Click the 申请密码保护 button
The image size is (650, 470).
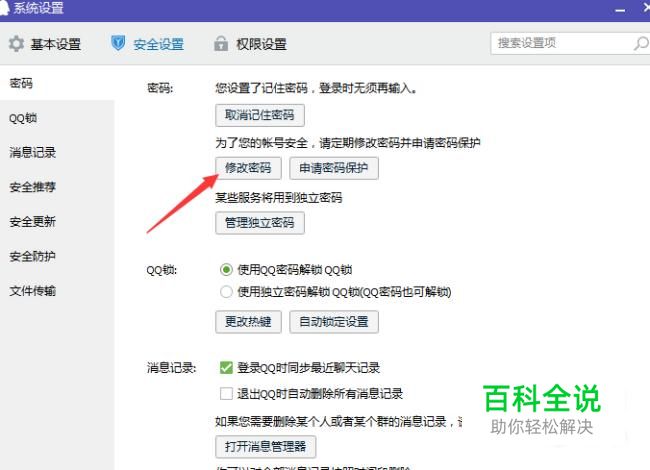(x=334, y=168)
